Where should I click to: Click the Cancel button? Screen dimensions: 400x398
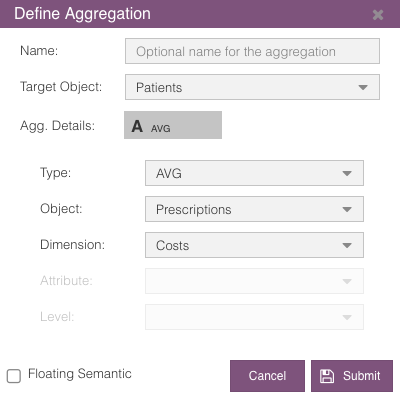pos(267,376)
